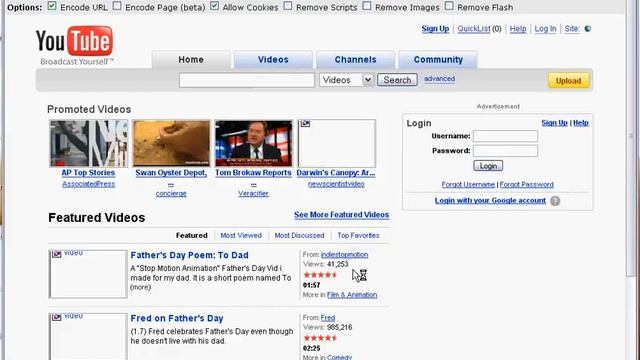Open the Film & Animation category link
The width and height of the screenshot is (640, 360).
tap(352, 295)
